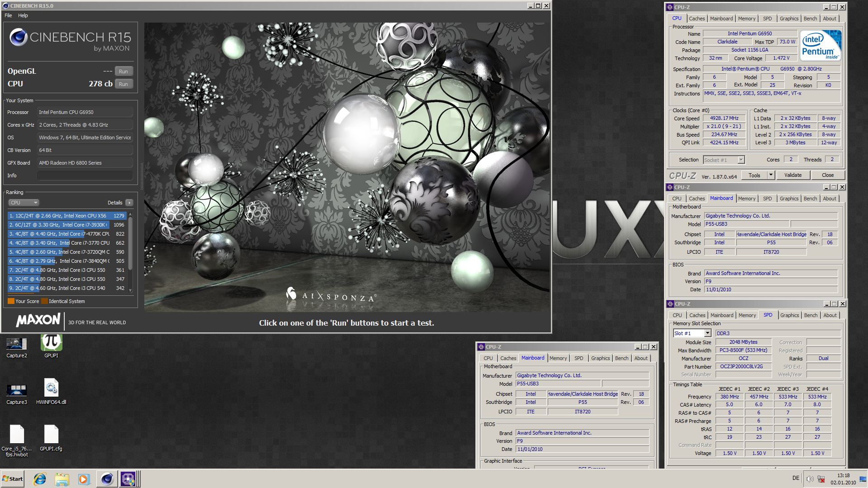Open the Help menu in Cinebench
868x488 pixels.
pyautogui.click(x=23, y=15)
